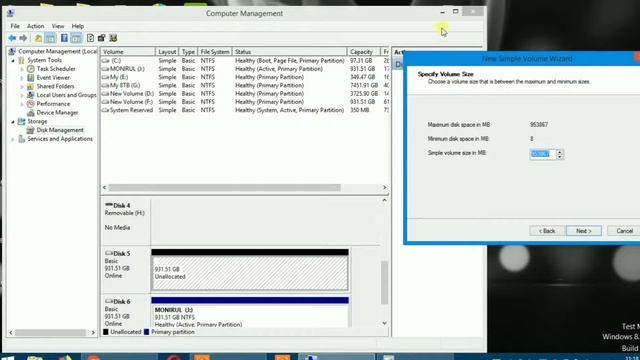The height and width of the screenshot is (360, 640).
Task: Collapse the System Tools node
Action: pos(13,60)
